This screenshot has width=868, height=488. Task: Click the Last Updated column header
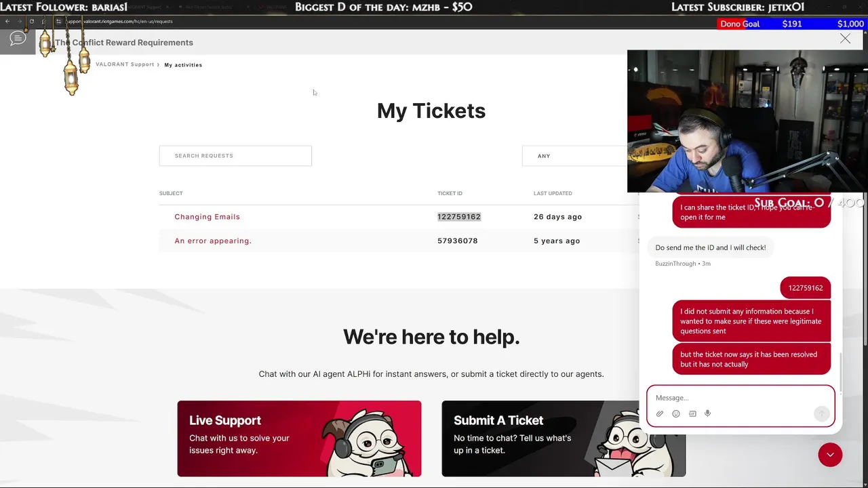coord(553,193)
